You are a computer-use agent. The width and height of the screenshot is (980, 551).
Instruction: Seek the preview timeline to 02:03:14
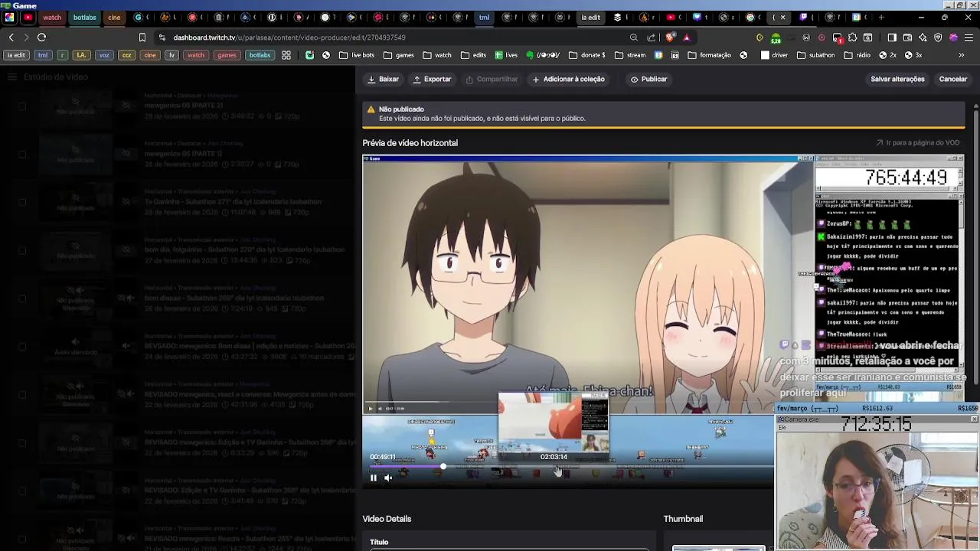[554, 466]
